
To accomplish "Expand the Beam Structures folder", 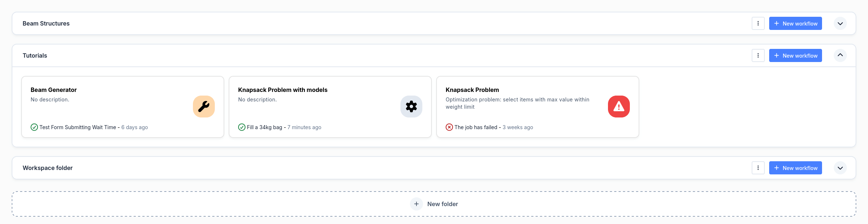I will tap(840, 23).
